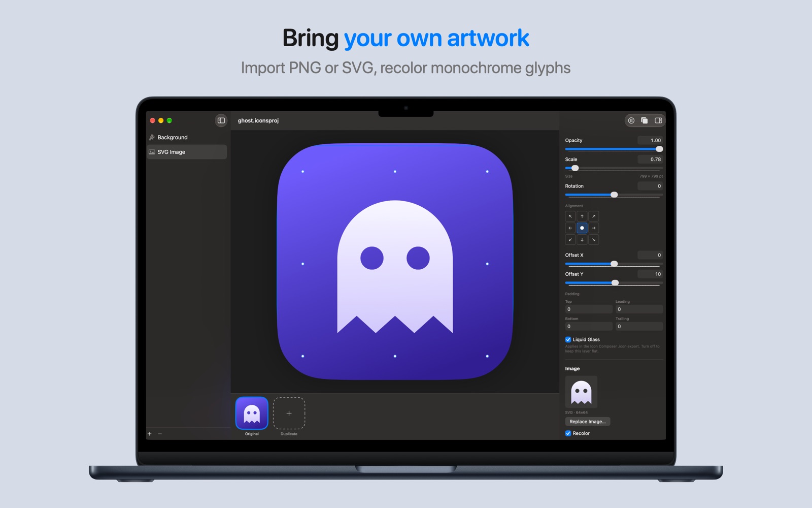This screenshot has width=812, height=508.
Task: Click the Rotation value field
Action: click(650, 186)
